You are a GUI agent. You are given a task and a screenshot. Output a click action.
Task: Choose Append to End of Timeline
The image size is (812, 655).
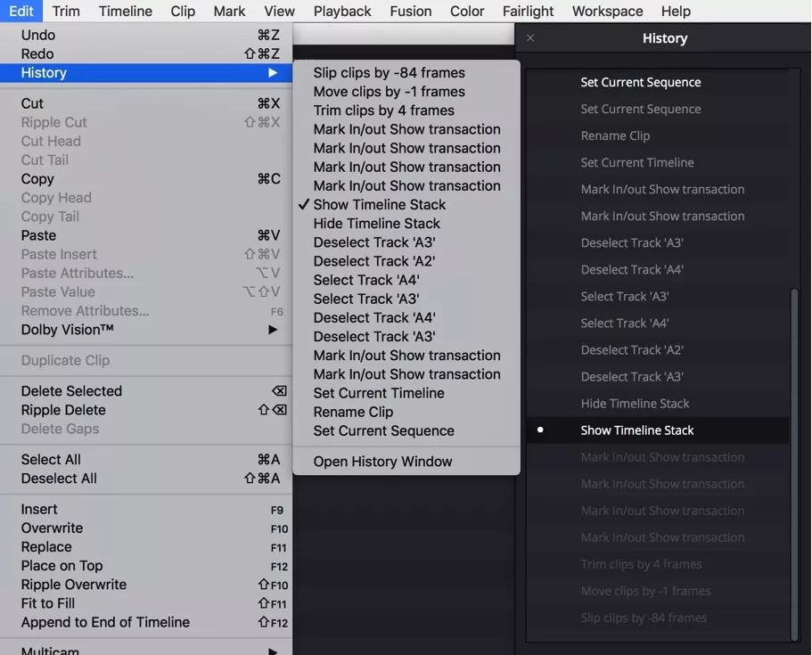click(146, 622)
